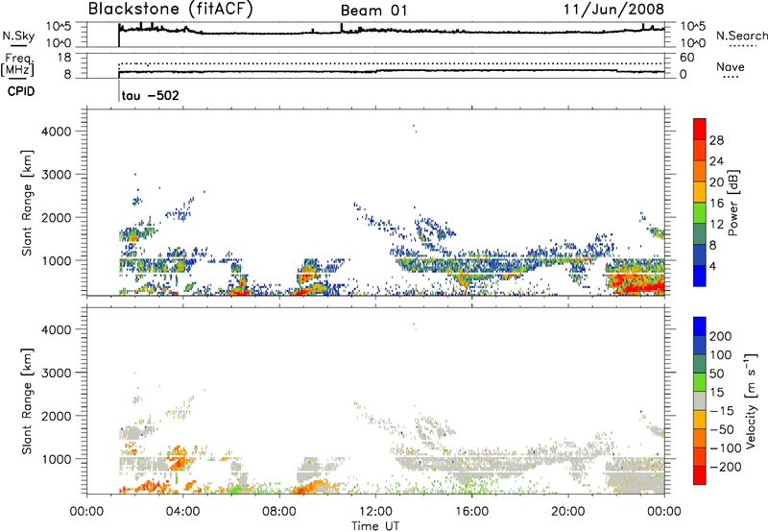Click the red bottom segment of velocity colorbar

click(x=700, y=475)
